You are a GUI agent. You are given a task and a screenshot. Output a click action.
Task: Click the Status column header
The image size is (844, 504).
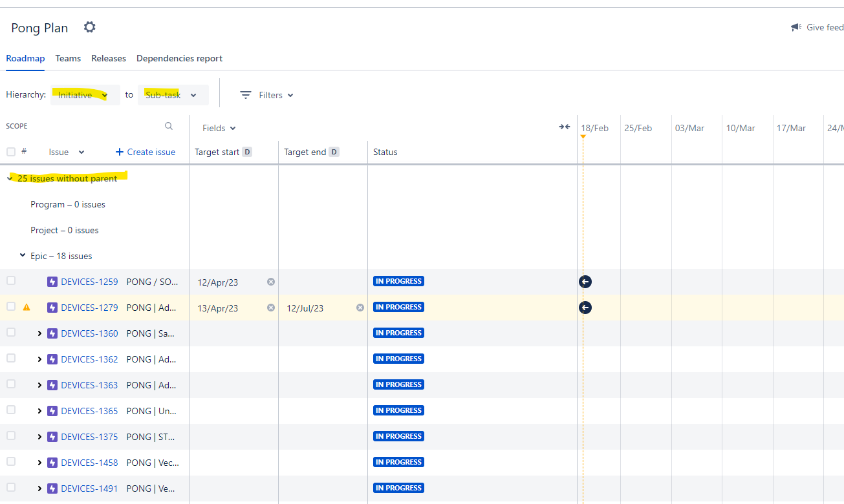385,152
